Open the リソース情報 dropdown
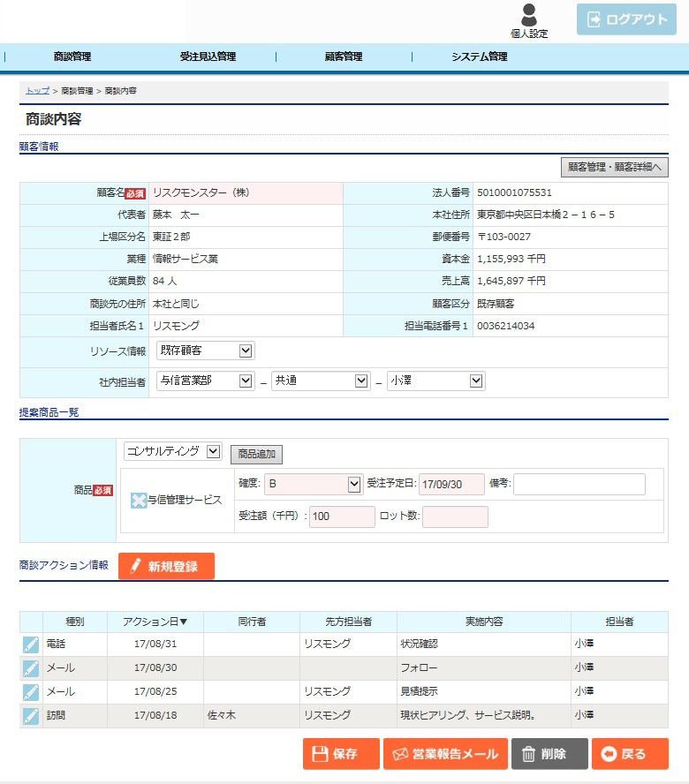This screenshot has height=784, width=689. pyautogui.click(x=206, y=351)
